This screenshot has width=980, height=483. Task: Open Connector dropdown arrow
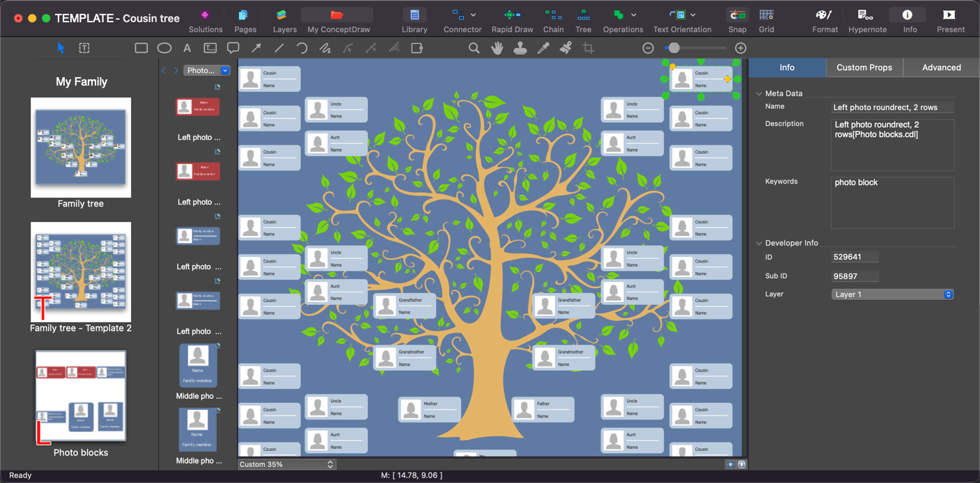click(474, 15)
